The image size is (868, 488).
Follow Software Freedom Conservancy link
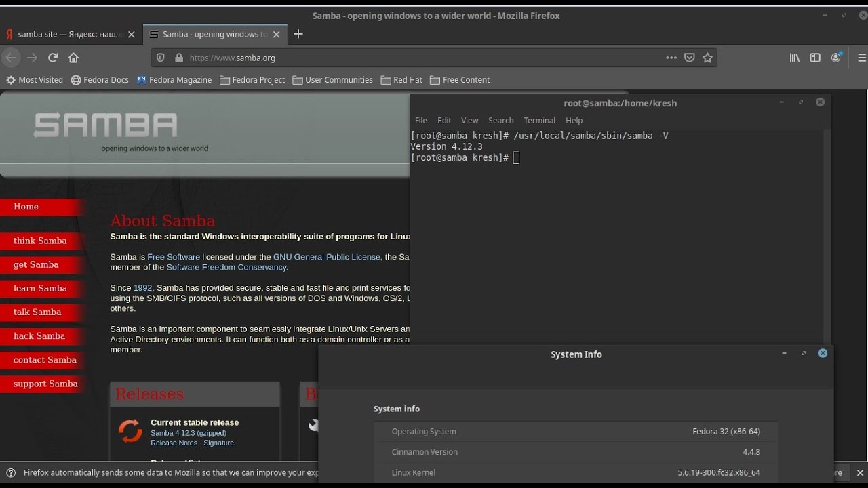pos(226,267)
